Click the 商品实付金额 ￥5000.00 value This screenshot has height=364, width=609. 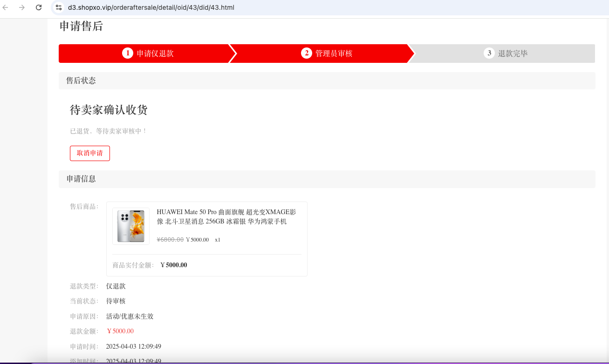(x=174, y=265)
